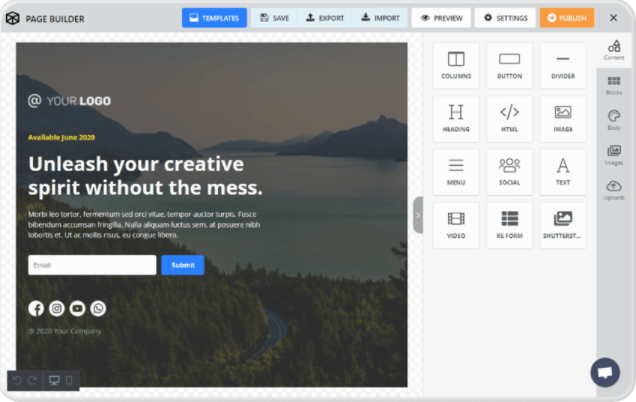Screen dimensions: 636x402
Task: Choose the Video content element
Action: tap(456, 225)
